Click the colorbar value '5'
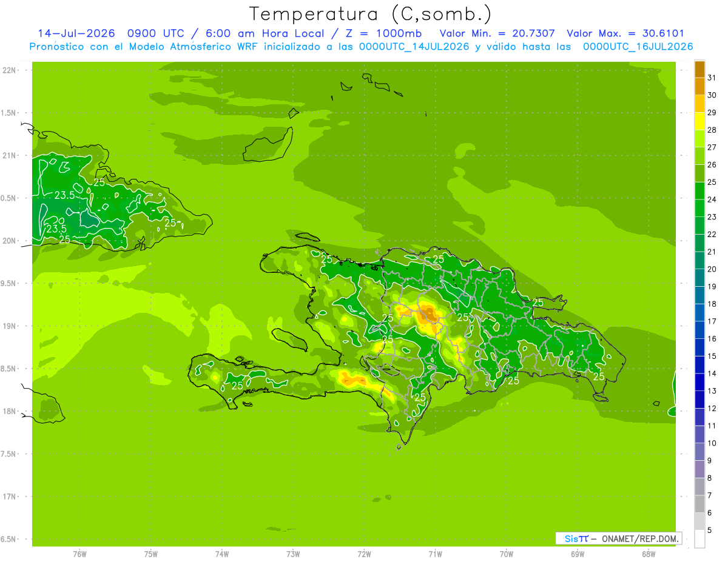 click(x=710, y=530)
